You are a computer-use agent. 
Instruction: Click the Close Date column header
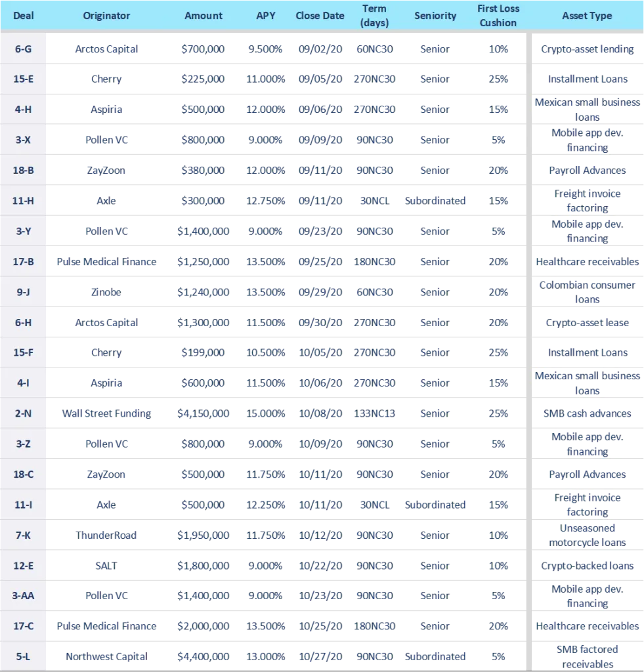[x=320, y=16]
